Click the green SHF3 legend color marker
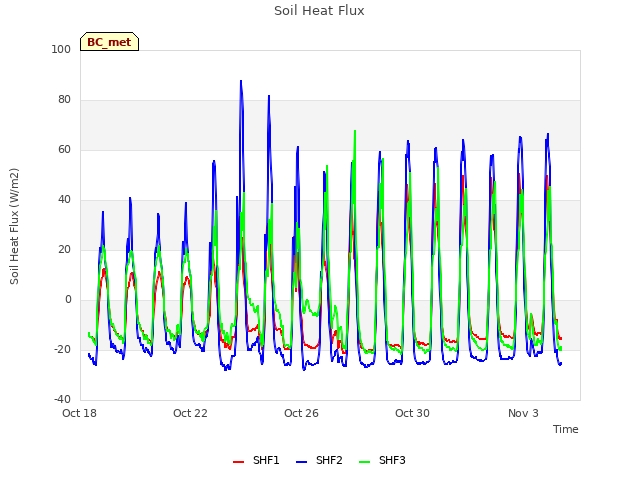The image size is (640, 480). 364,462
